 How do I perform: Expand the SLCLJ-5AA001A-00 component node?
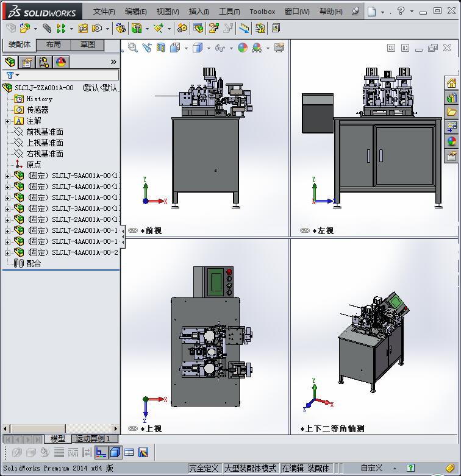click(x=7, y=176)
